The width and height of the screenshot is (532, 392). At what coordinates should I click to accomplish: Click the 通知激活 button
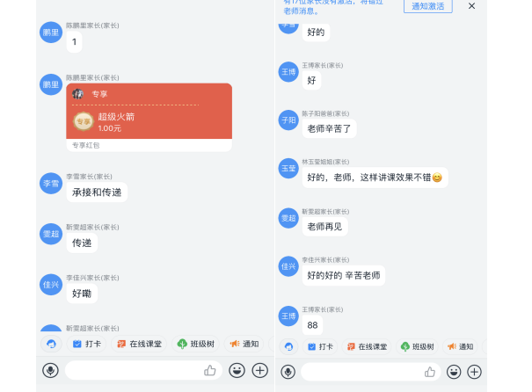pos(428,6)
